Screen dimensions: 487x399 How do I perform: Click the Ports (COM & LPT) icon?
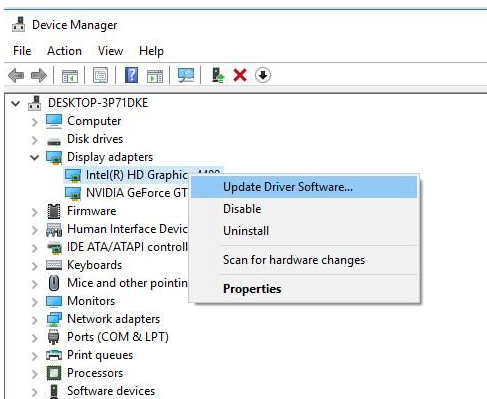[53, 337]
